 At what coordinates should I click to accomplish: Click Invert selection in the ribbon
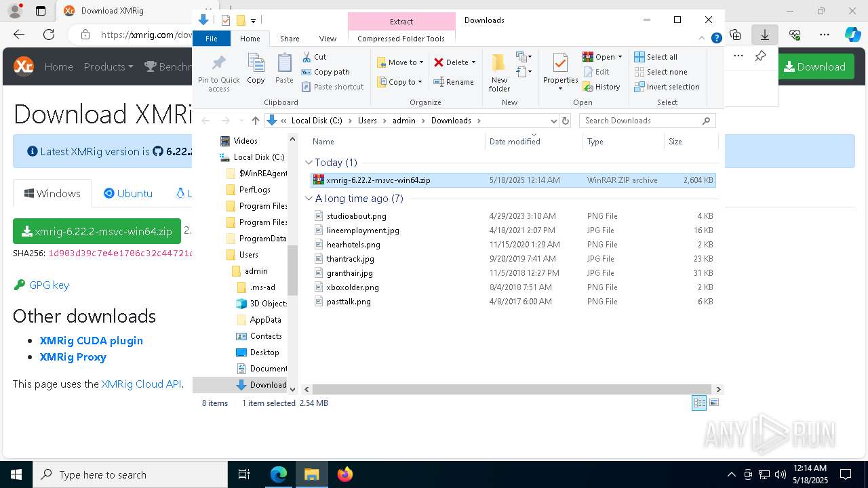tap(667, 87)
